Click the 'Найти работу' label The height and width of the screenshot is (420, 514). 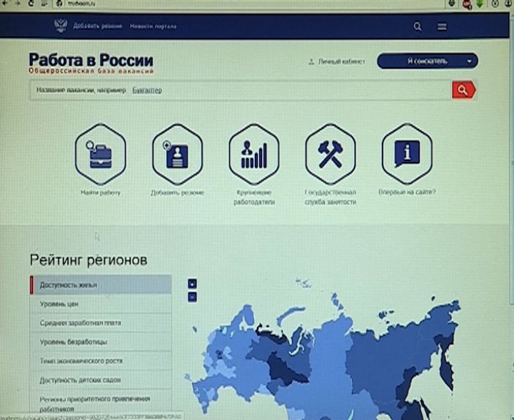tap(101, 193)
